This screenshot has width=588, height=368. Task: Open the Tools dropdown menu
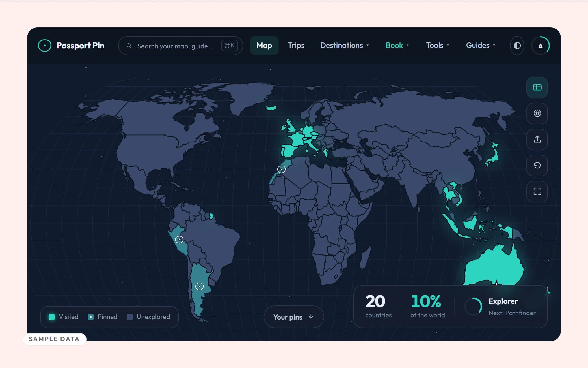(x=437, y=45)
